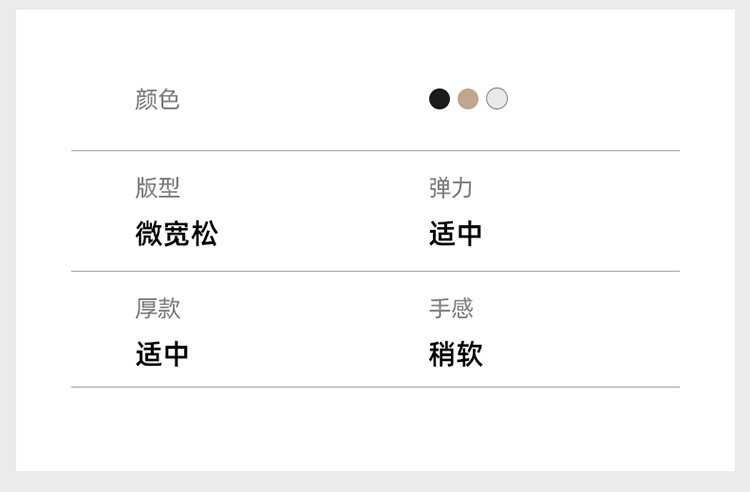The height and width of the screenshot is (492, 750).
Task: Click blank white space above 颜色 row
Action: [x=375, y=45]
